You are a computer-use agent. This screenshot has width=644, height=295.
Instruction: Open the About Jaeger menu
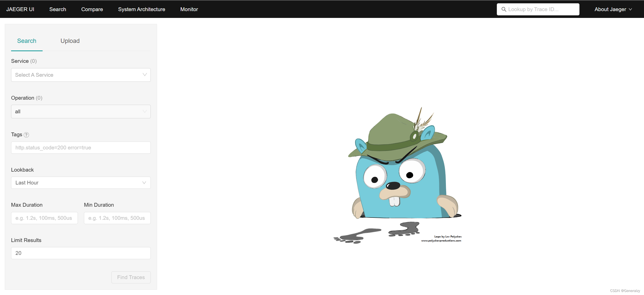(610, 9)
